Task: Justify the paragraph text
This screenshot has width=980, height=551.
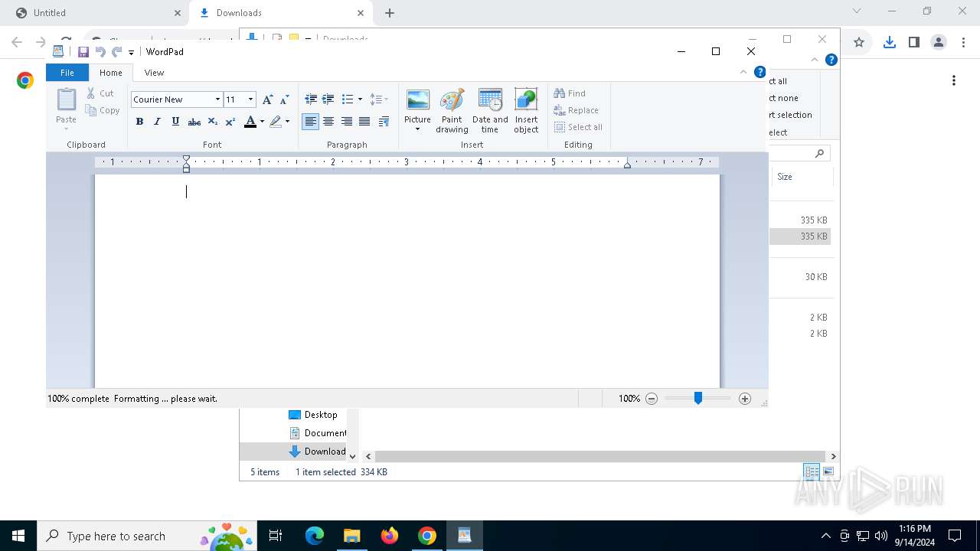Action: tap(364, 122)
